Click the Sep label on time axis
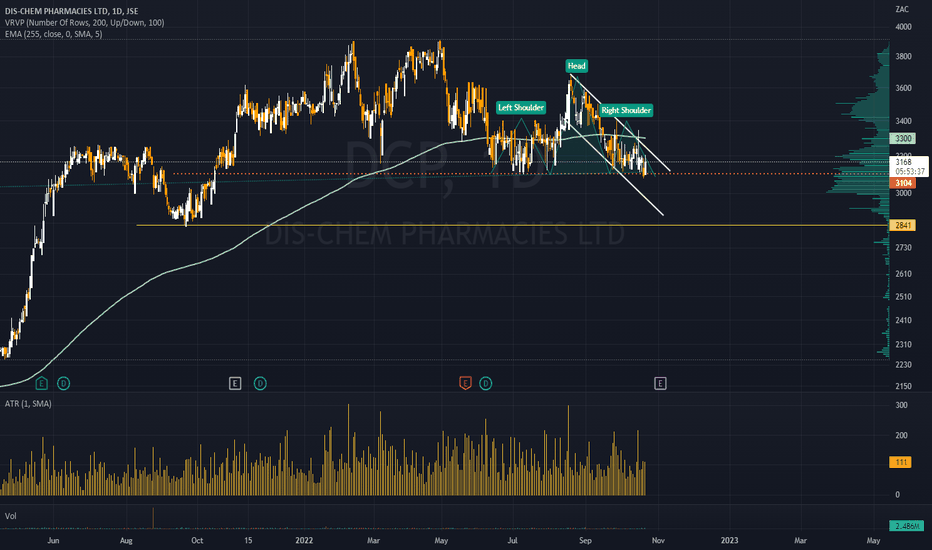 585,540
